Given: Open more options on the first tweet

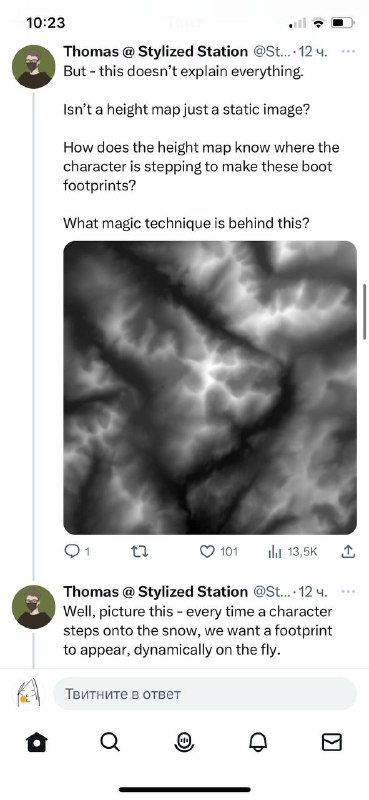Looking at the screenshot, I should (348, 52).
